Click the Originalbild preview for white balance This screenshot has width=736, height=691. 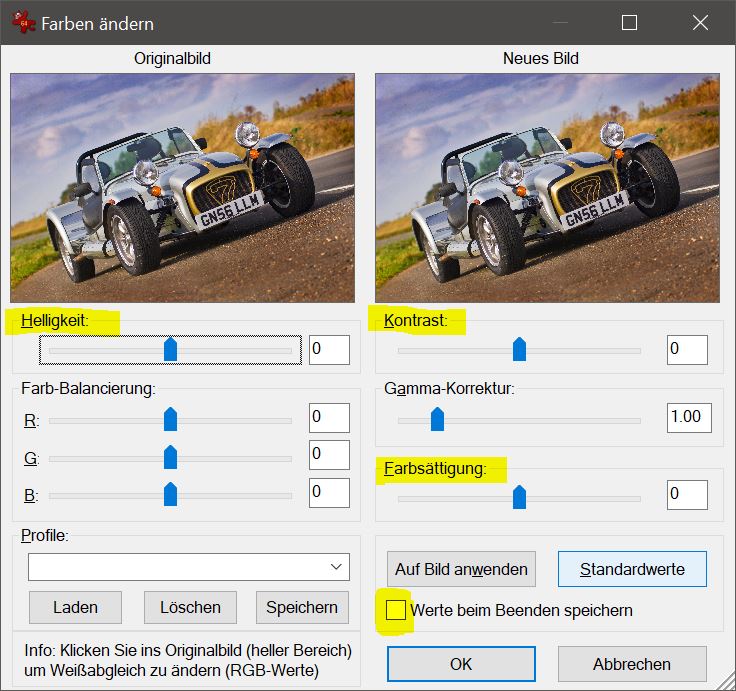coord(182,187)
